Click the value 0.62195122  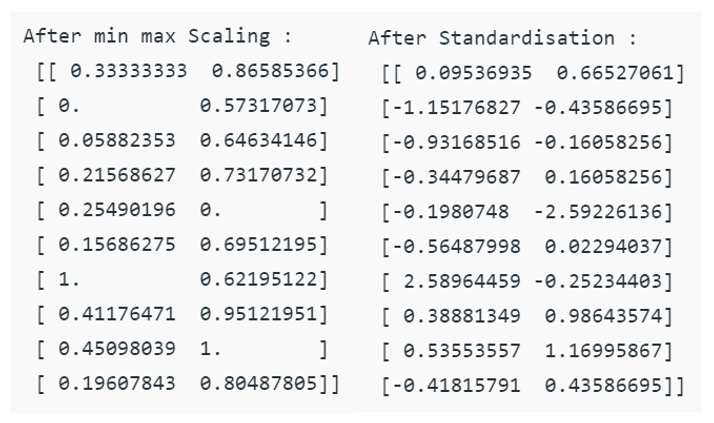(x=260, y=281)
